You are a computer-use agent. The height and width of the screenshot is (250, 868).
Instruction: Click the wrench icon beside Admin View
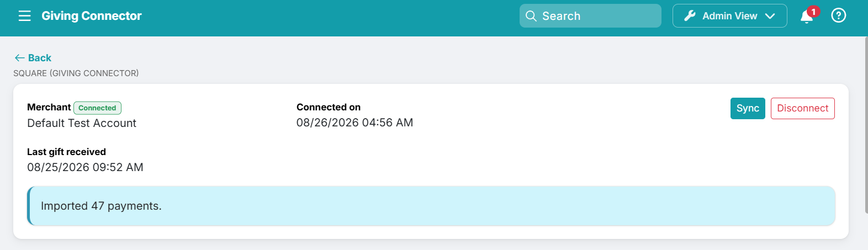(690, 16)
